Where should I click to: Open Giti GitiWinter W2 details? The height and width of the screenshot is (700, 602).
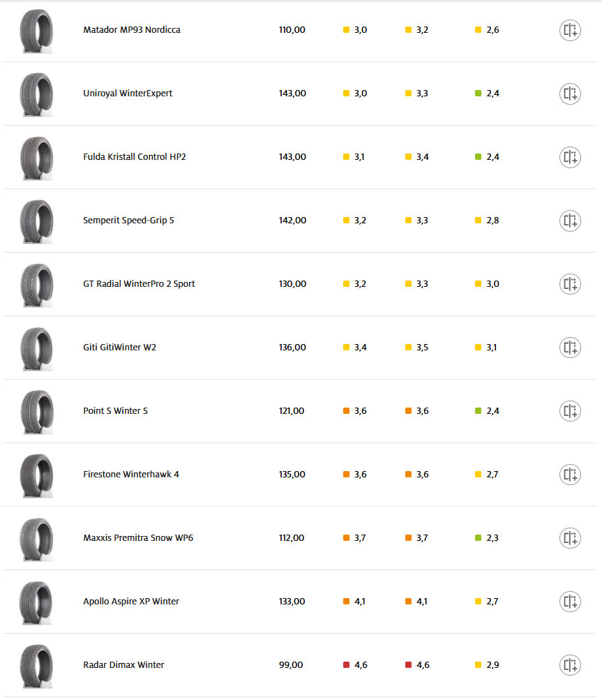pyautogui.click(x=119, y=348)
